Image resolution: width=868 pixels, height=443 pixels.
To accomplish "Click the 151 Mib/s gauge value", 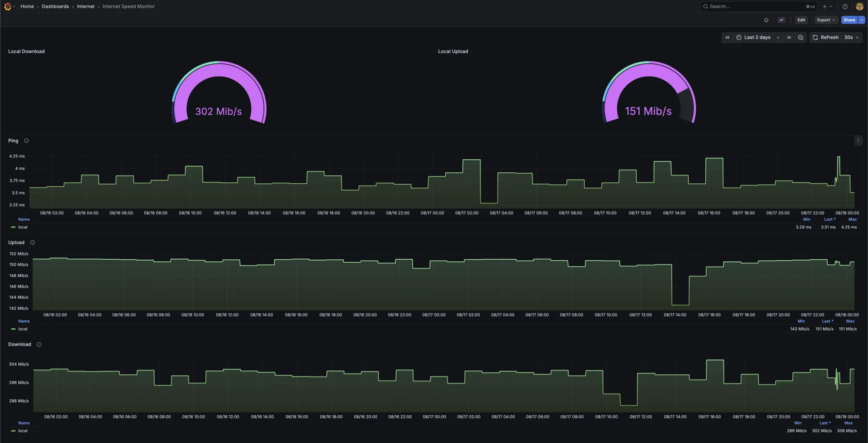I will click(x=648, y=112).
